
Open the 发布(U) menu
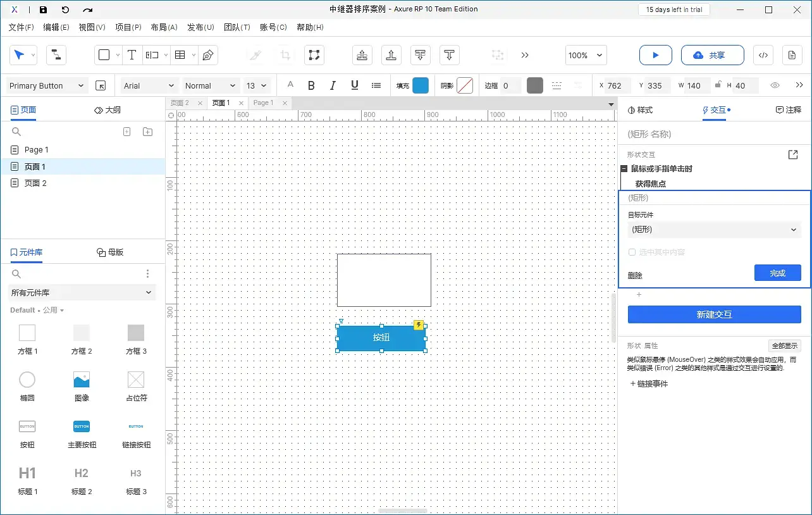pos(200,27)
